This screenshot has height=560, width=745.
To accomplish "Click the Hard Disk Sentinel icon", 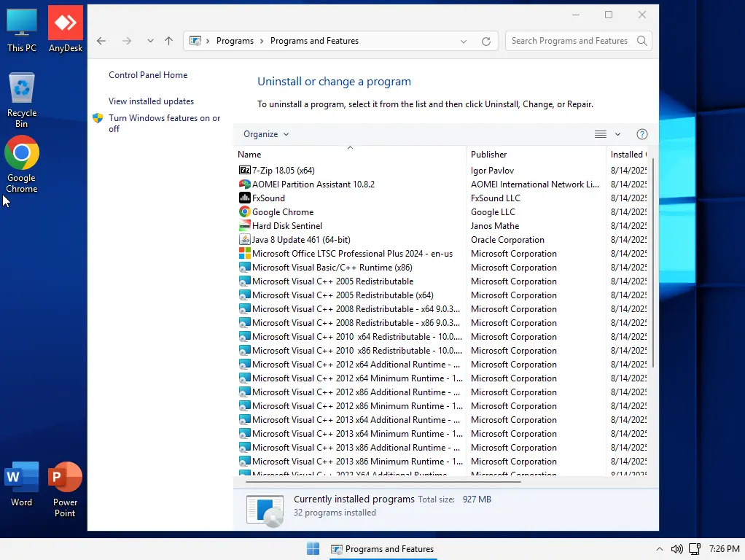I will [245, 225].
